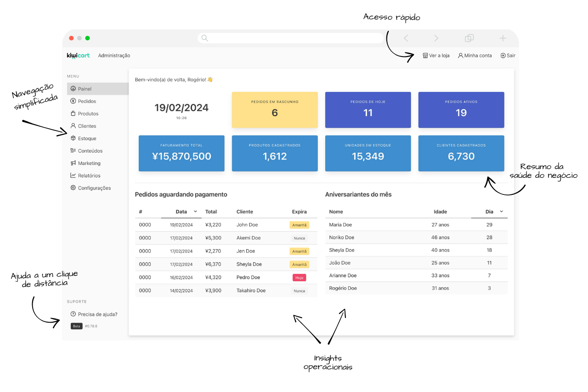Click Arianne Doe in birthdays table
The image size is (588, 392).
point(343,276)
